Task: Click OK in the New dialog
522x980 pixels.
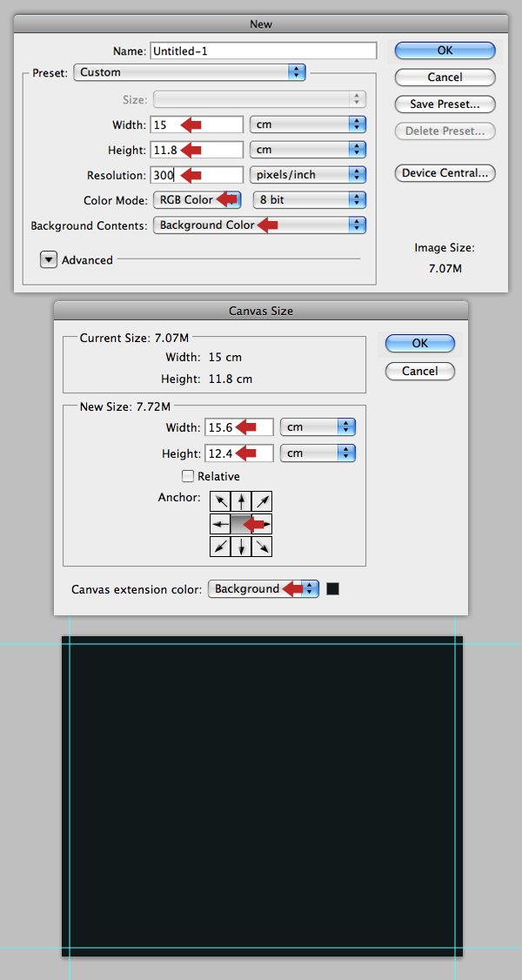Action: [445, 50]
